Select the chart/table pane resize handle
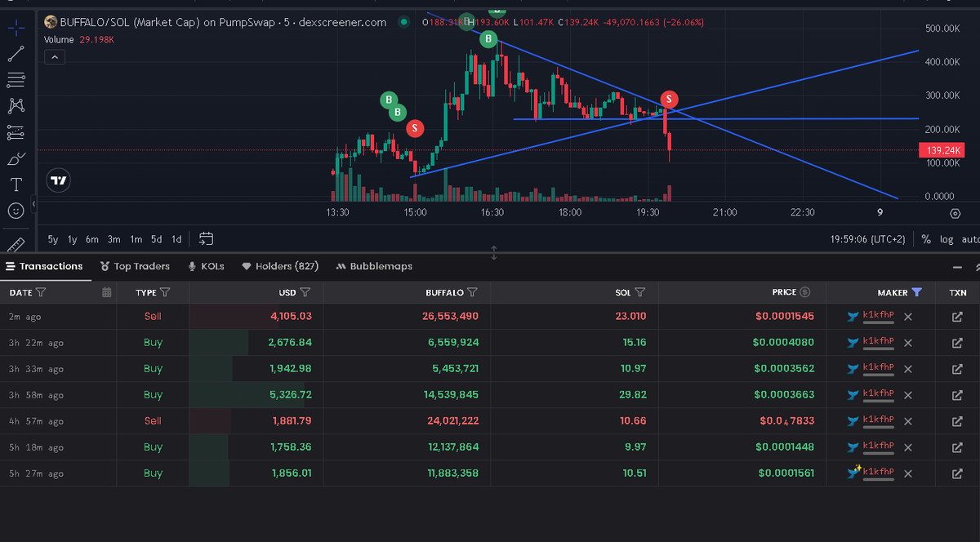The width and height of the screenshot is (980, 542). point(493,253)
